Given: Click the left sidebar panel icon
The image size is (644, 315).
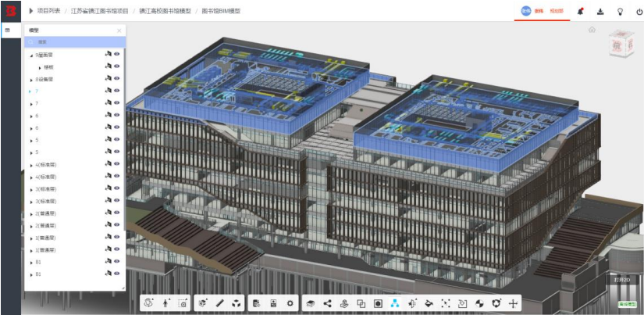Looking at the screenshot, I should pos(7,30).
